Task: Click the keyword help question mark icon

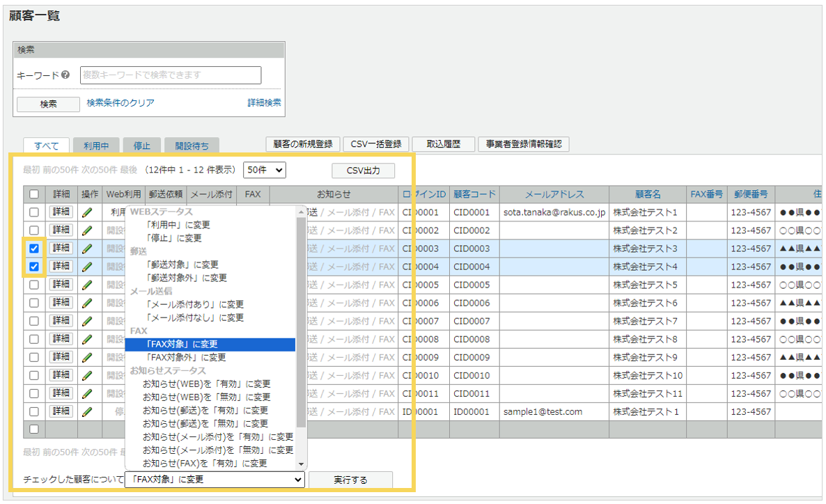Action: [x=65, y=75]
